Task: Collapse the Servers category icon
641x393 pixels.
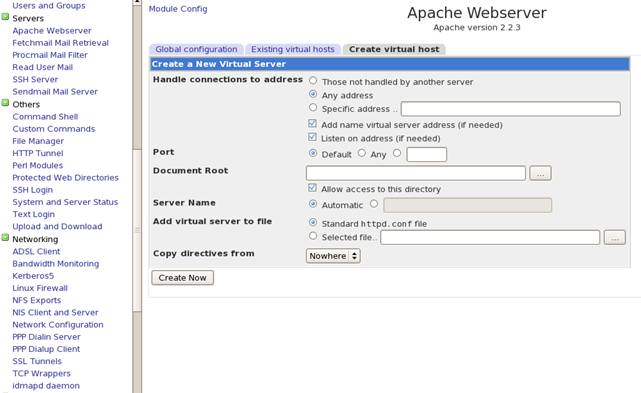Action: (5, 17)
